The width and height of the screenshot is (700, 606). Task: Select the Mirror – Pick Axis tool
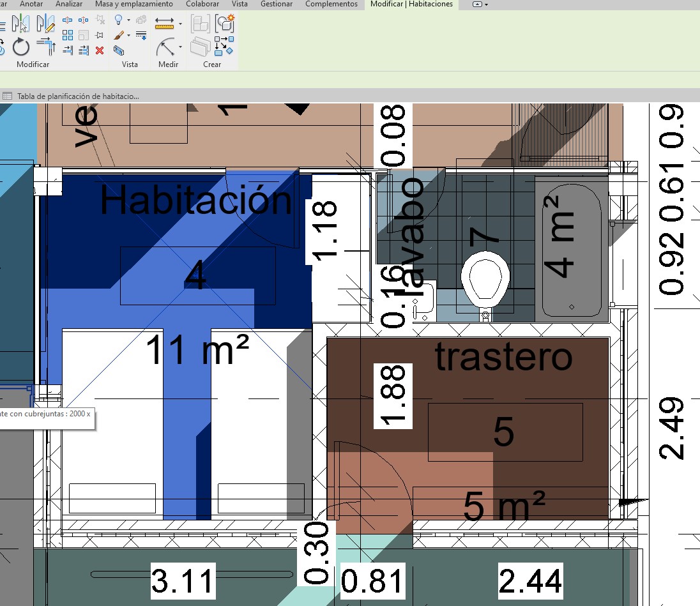[20, 24]
